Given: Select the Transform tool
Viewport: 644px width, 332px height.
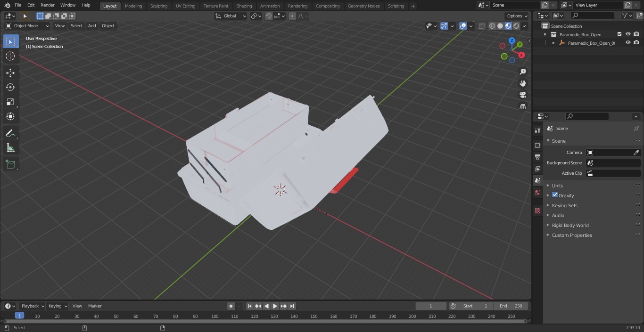Looking at the screenshot, I should click(x=10, y=116).
